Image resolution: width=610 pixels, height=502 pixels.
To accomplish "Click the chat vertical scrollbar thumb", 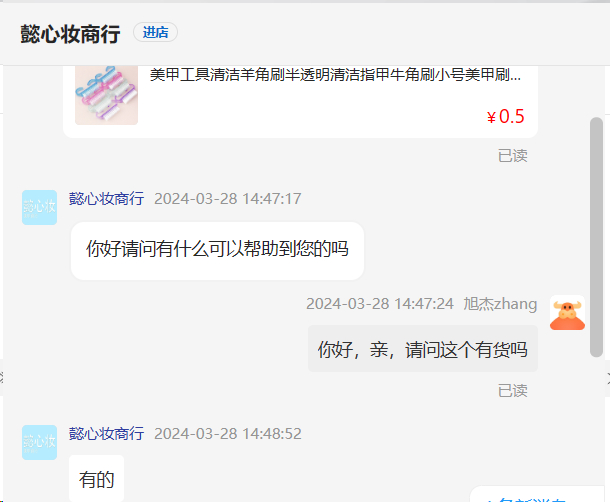I will click(x=596, y=237).
